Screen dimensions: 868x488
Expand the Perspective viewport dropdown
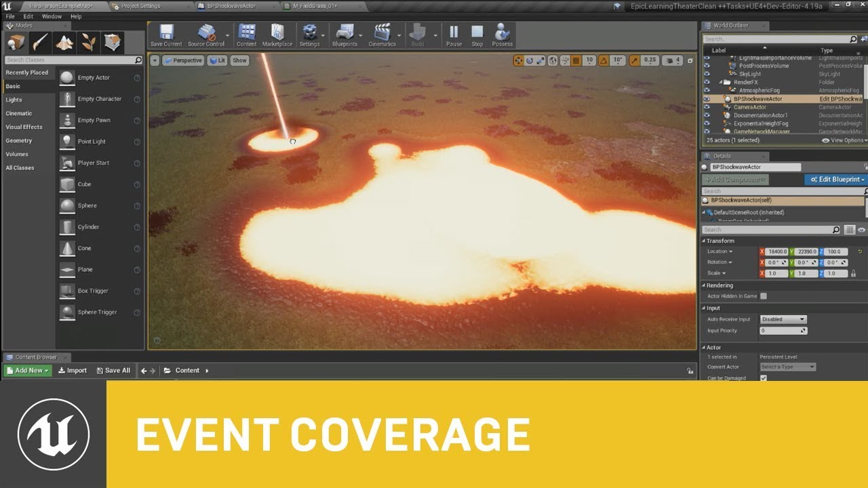click(183, 60)
